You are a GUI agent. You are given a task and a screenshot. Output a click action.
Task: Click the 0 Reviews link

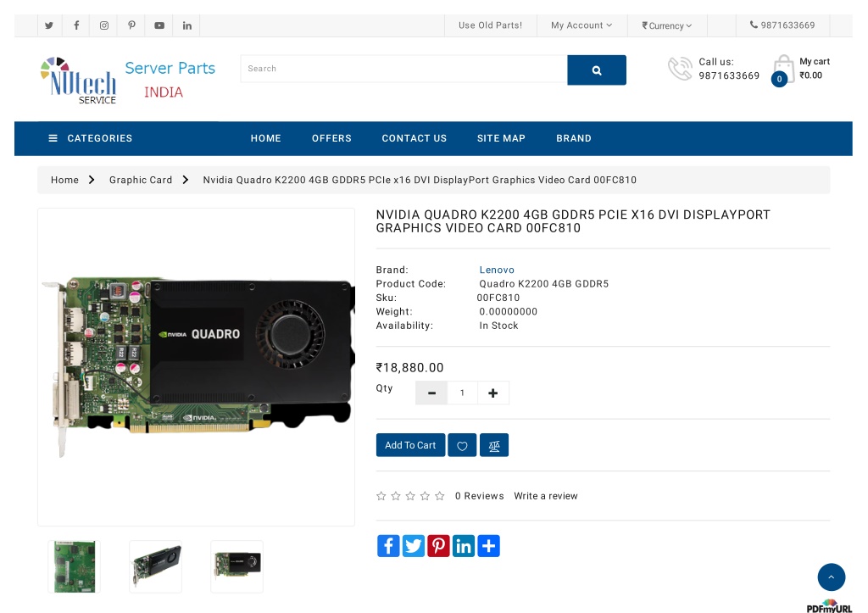[x=480, y=496]
